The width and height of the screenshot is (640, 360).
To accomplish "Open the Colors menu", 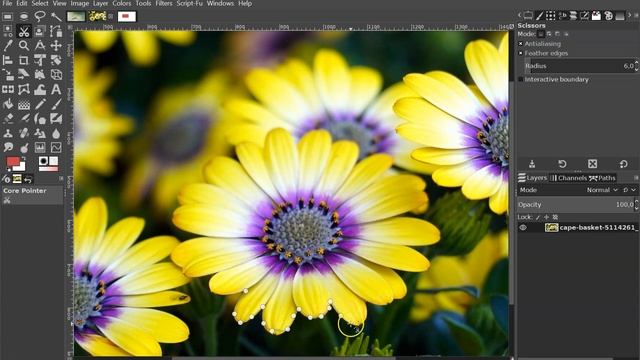I will pyautogui.click(x=122, y=4).
